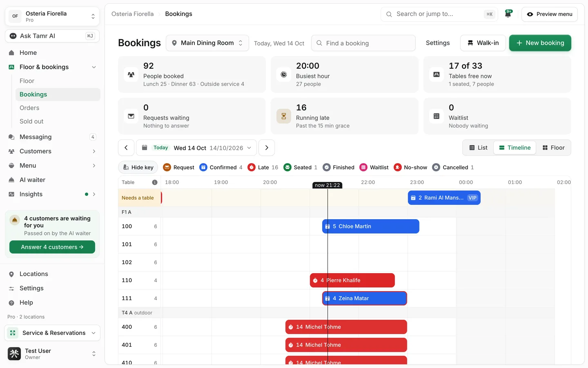Toggle the No-show status filter
This screenshot has height=368, width=588.
point(410,167)
